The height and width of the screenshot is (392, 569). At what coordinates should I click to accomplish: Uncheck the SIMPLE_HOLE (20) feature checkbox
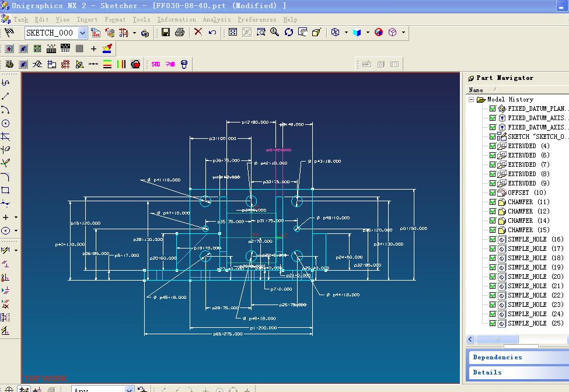493,276
